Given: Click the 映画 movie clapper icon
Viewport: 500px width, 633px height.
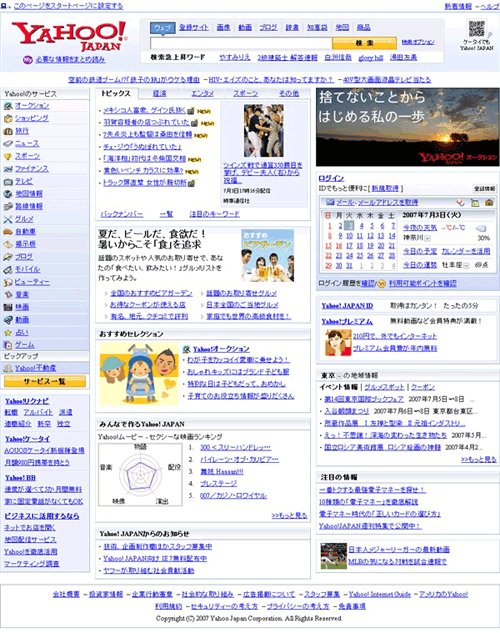Looking at the screenshot, I should coord(8,308).
